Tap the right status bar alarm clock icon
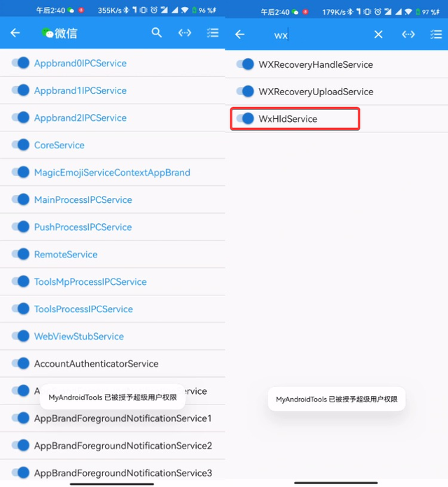This screenshot has width=448, height=487. 377,12
